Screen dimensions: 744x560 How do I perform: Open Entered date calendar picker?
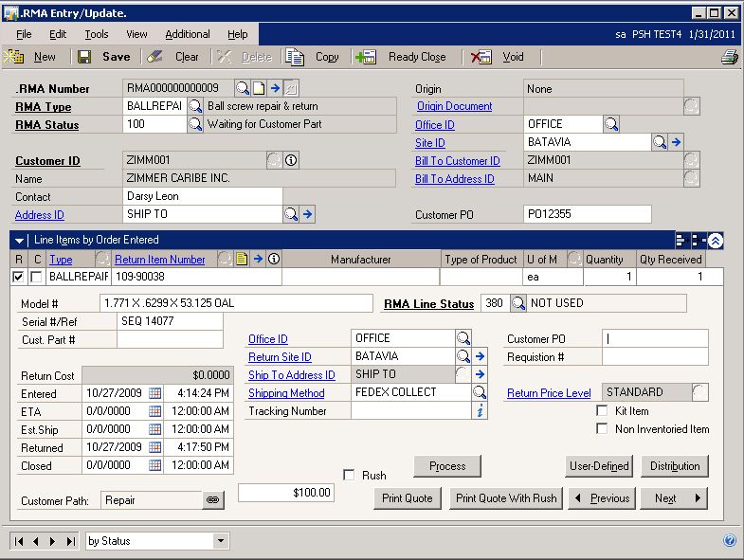pos(154,393)
